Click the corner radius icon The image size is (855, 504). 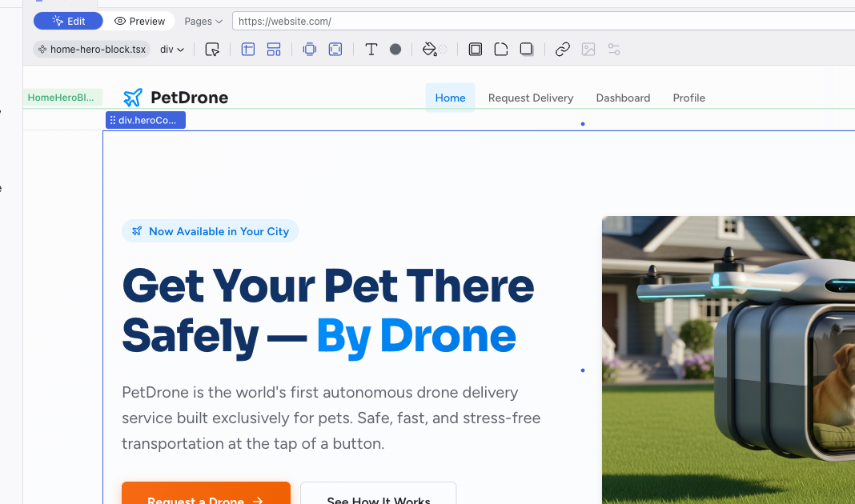click(501, 50)
